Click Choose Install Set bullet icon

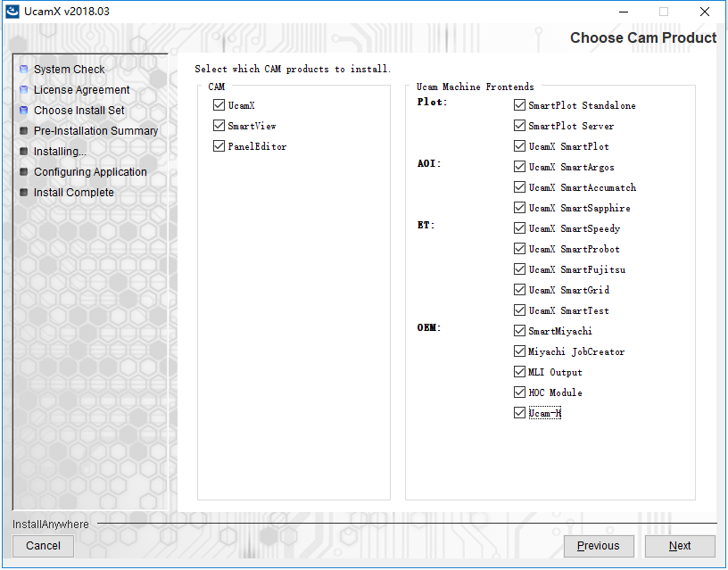(x=24, y=110)
